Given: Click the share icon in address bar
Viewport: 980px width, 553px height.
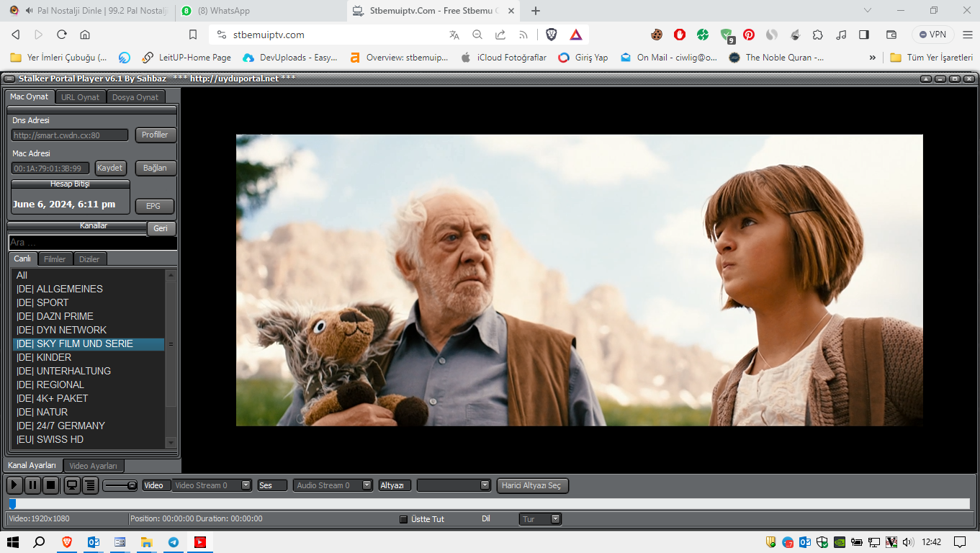Looking at the screenshot, I should 500,35.
